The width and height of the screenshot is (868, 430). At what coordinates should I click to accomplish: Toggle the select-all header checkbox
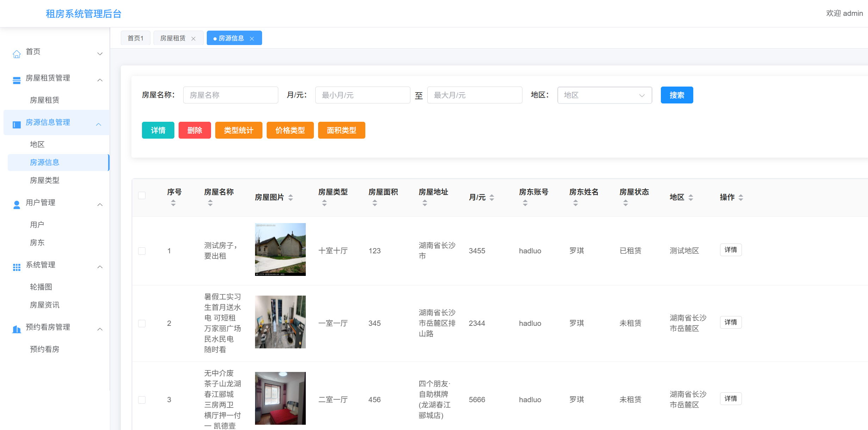[x=142, y=196]
